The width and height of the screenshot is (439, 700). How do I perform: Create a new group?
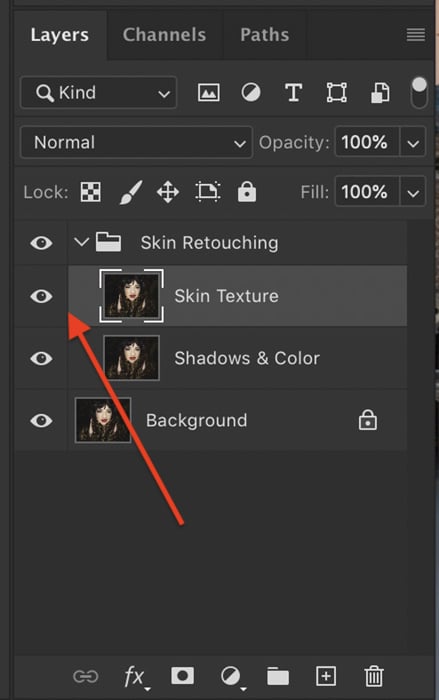[278, 676]
